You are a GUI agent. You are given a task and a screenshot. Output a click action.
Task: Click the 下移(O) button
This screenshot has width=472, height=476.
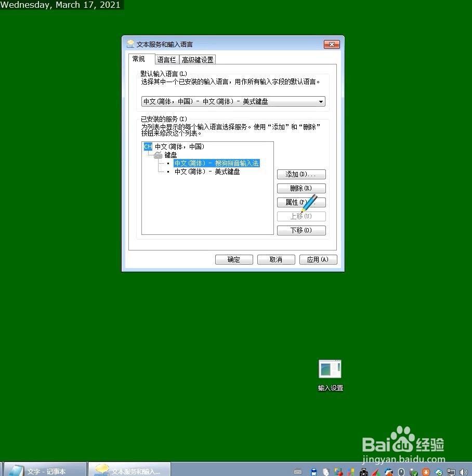[x=301, y=230]
